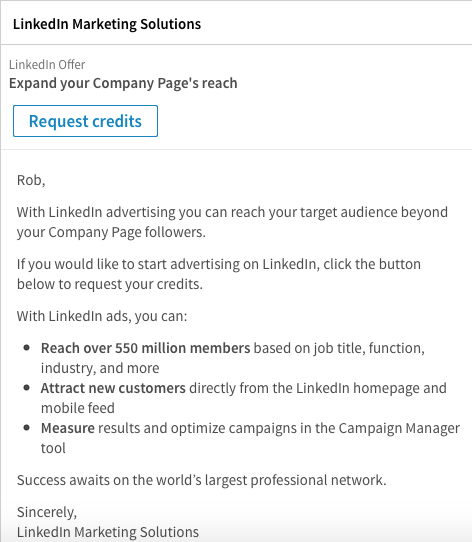
Task: Click the line With LinkedIn ads, you can:
Action: [102, 316]
